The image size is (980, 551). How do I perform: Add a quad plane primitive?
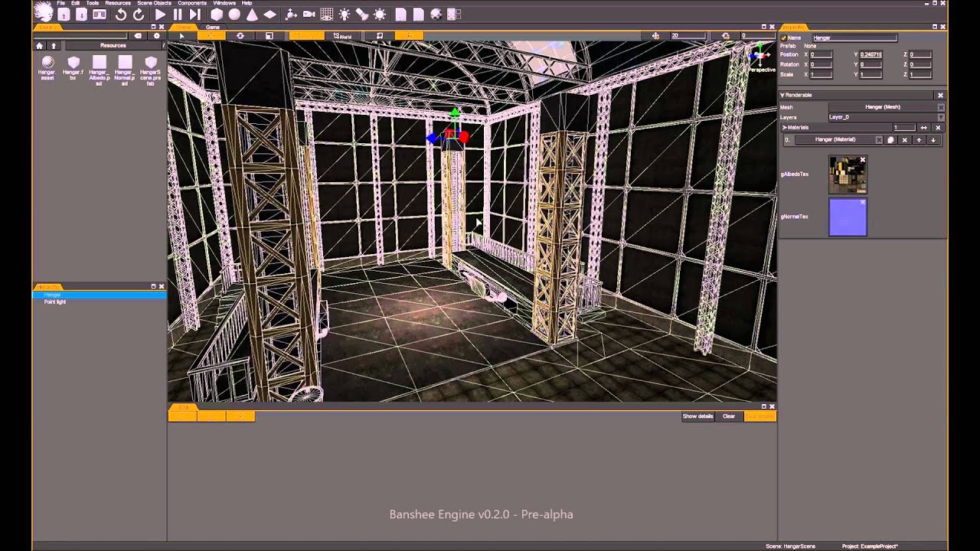click(269, 14)
